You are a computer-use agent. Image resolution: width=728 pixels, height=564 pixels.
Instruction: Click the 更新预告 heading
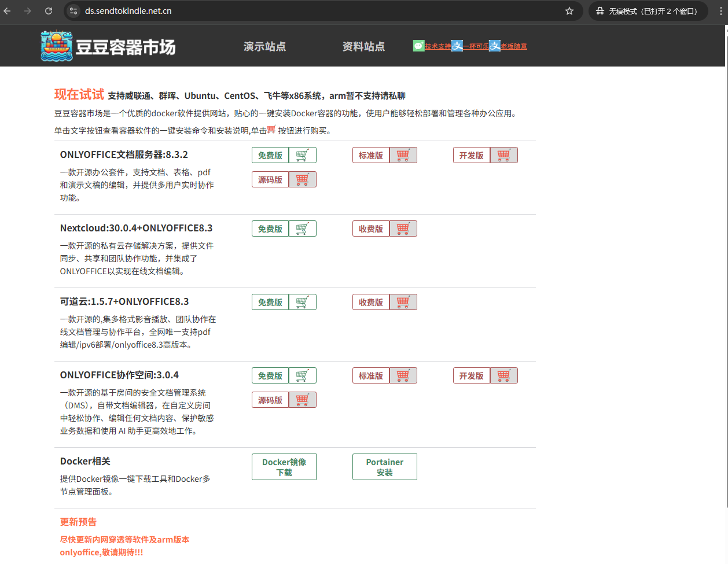tap(78, 522)
